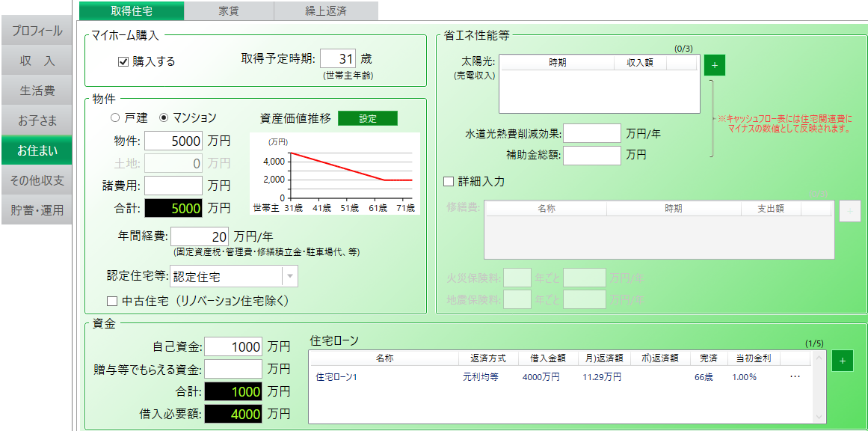Click the 取得予定時期 age field

tap(338, 58)
